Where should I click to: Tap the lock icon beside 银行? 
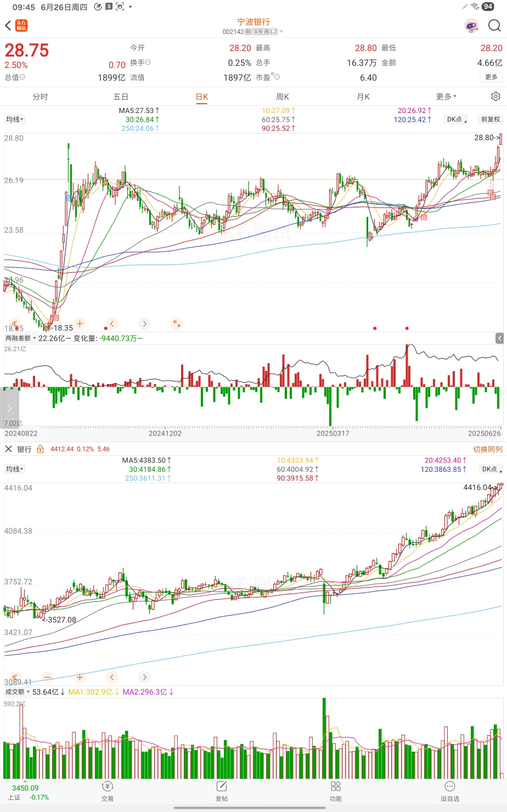40,449
